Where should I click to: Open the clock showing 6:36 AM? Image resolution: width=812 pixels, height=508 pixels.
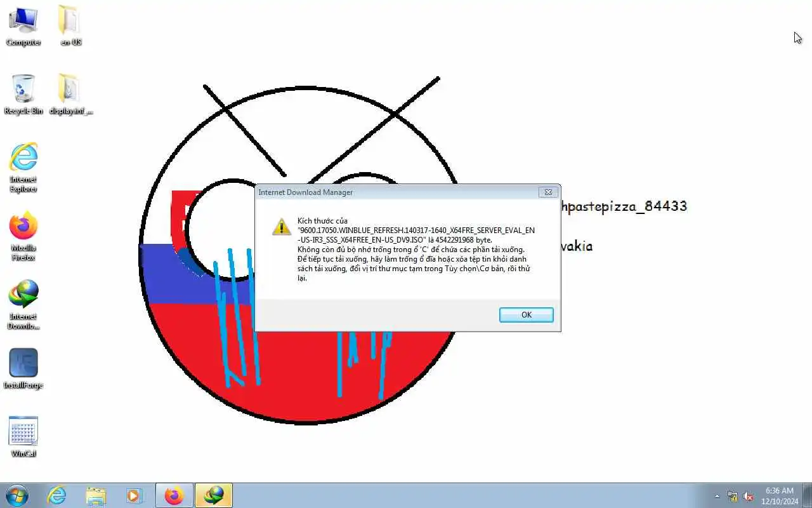780,495
